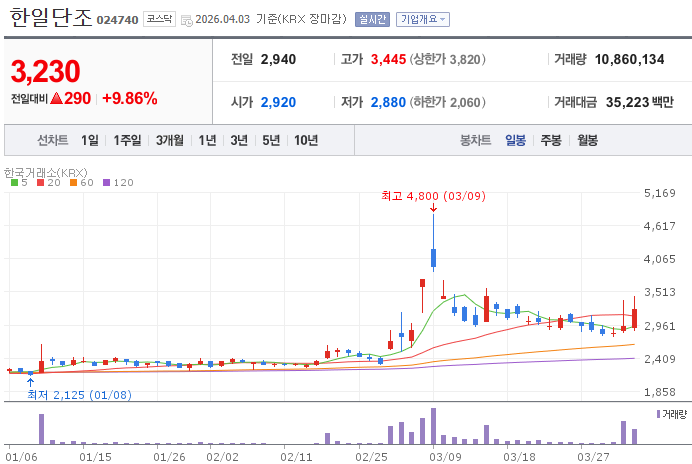Click the 한일단조 stock name heading
The image size is (692, 464).
[51, 18]
